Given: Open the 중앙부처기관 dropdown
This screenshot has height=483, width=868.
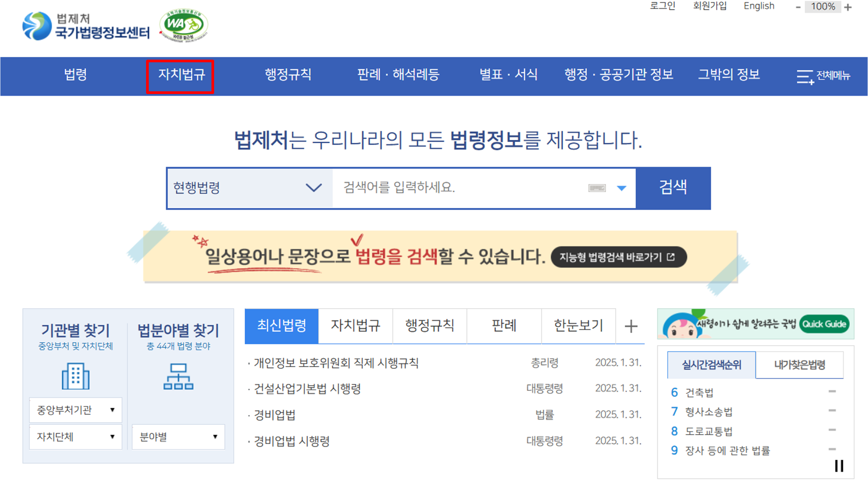Looking at the screenshot, I should [75, 410].
